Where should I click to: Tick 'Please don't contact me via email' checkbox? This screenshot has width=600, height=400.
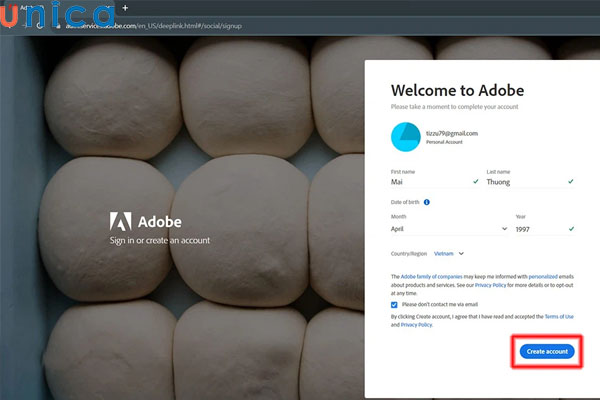coord(395,304)
